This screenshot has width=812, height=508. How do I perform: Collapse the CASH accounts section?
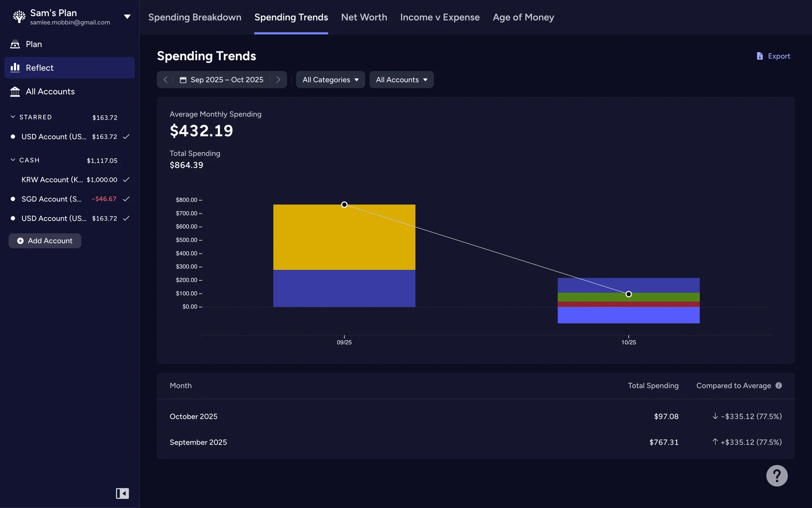pyautogui.click(x=13, y=160)
